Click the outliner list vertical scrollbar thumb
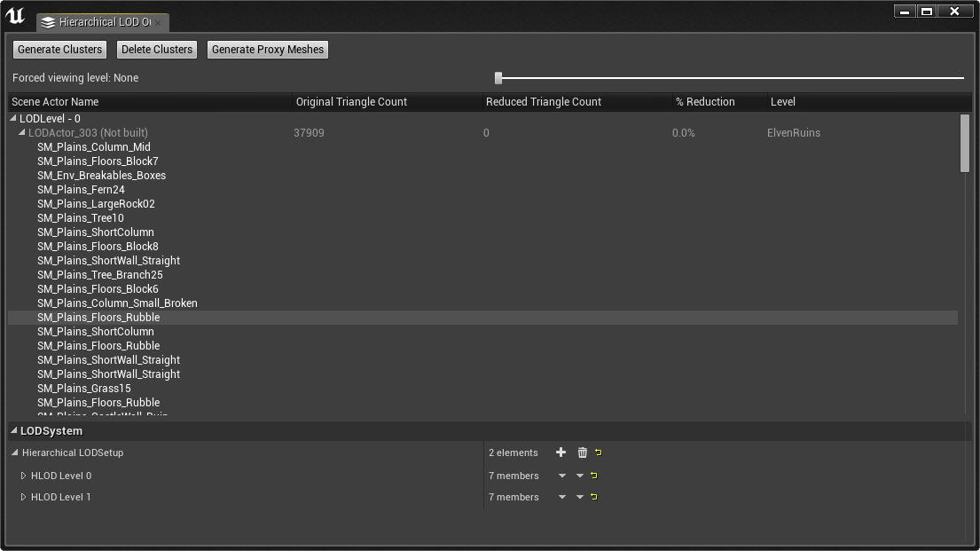The height and width of the screenshot is (551, 980). 965,143
